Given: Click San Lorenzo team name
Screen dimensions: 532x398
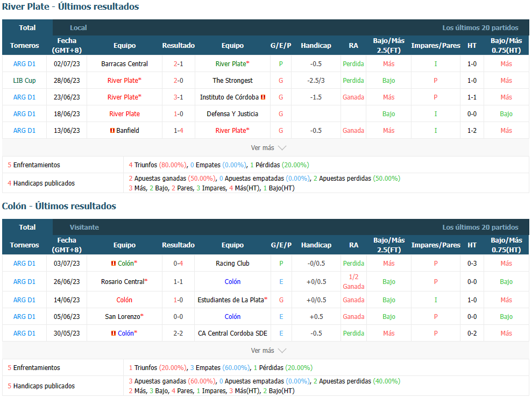Looking at the screenshot, I should 123,317.
